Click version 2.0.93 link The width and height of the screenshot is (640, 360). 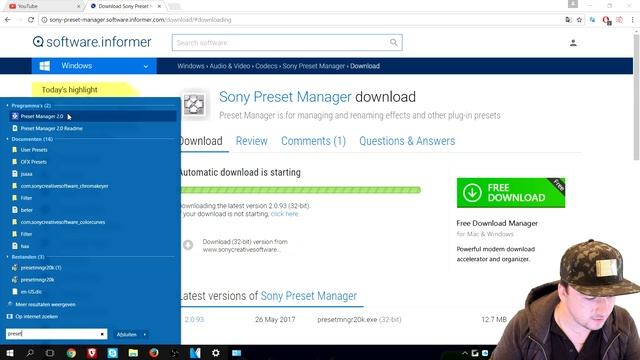194,320
